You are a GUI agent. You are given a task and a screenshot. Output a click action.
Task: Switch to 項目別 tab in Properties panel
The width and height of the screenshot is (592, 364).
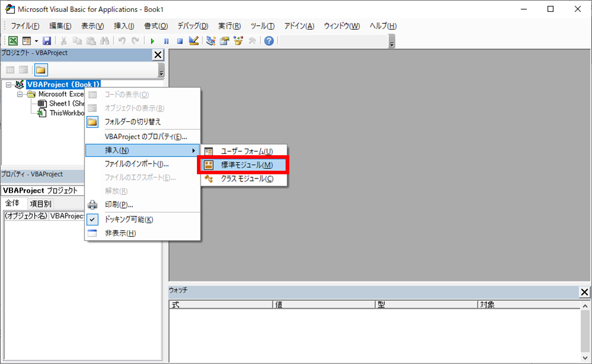pyautogui.click(x=40, y=204)
